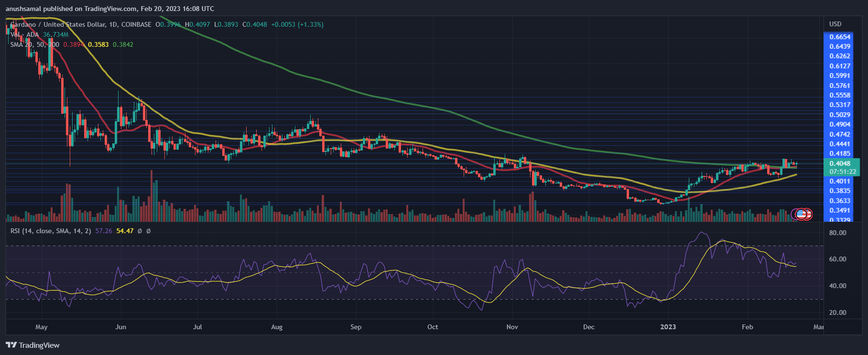Image resolution: width=868 pixels, height=355 pixels.
Task: Click the Nov label on time axis
Action: (x=512, y=327)
